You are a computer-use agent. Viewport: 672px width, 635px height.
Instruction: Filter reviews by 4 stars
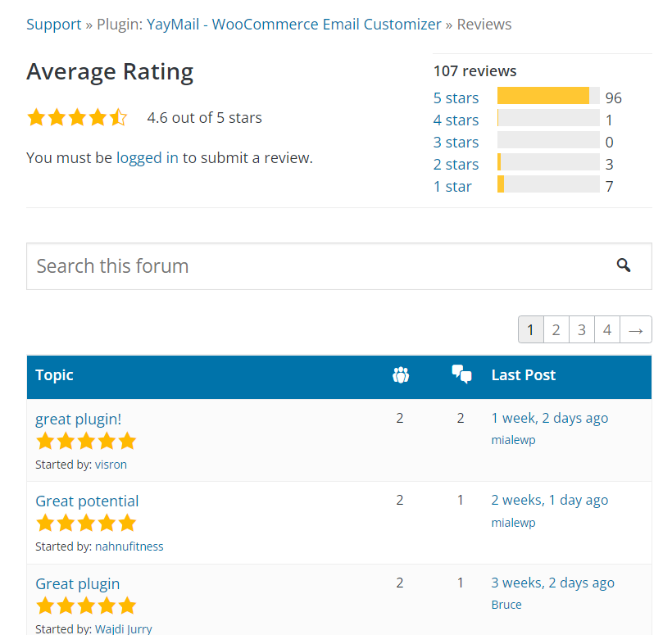(x=456, y=120)
